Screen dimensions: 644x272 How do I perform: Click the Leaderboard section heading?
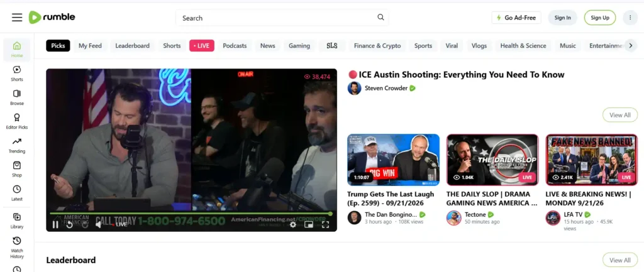coord(70,260)
